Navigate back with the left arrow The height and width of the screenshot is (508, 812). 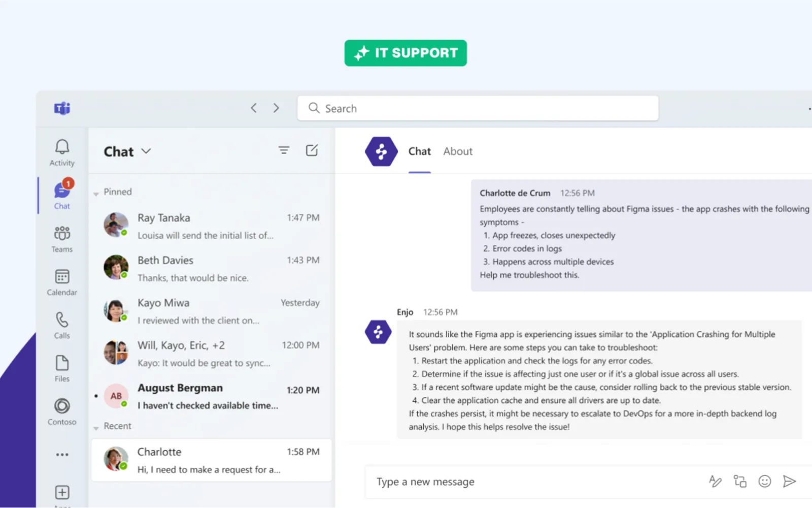(x=254, y=108)
